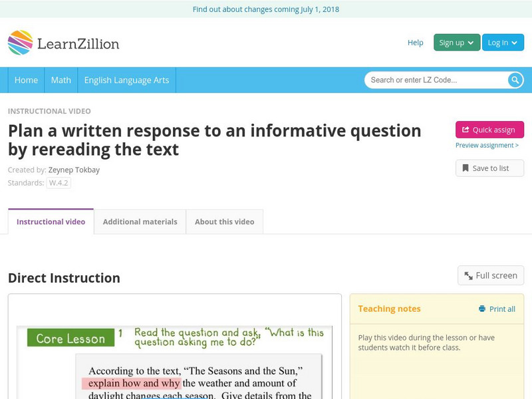Switch to the Instructional video tab
Viewport: 532px width, 399px height.
(x=49, y=221)
